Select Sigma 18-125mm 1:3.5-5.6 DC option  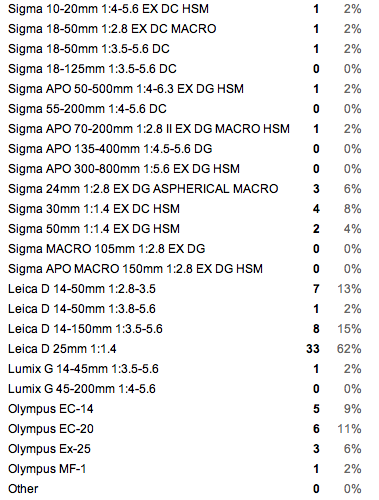92,69
